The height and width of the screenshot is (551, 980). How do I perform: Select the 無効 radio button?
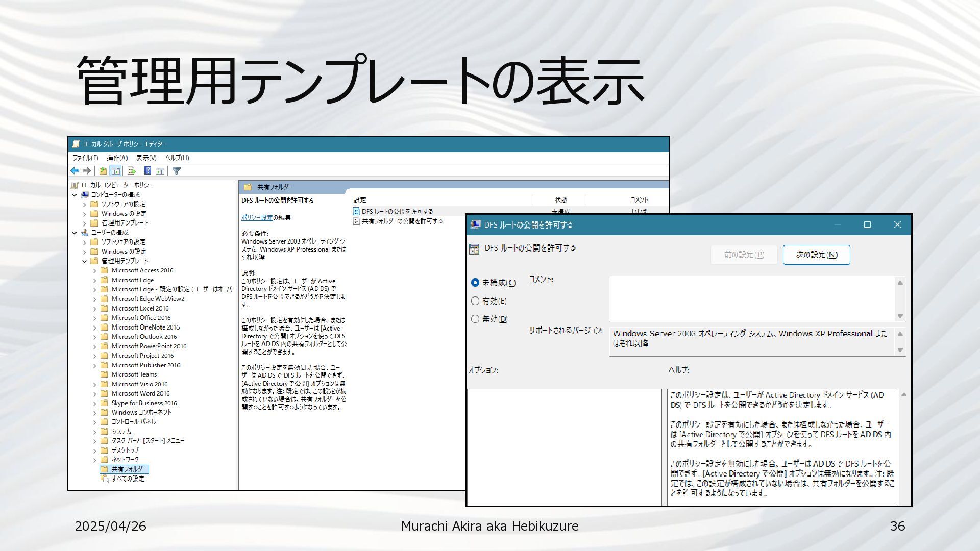click(475, 319)
